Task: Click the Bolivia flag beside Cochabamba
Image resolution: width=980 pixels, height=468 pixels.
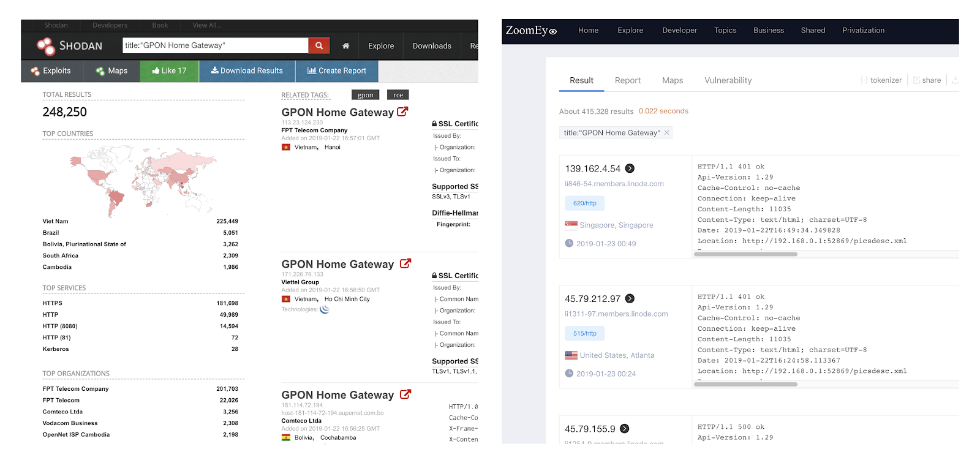Action: [286, 437]
